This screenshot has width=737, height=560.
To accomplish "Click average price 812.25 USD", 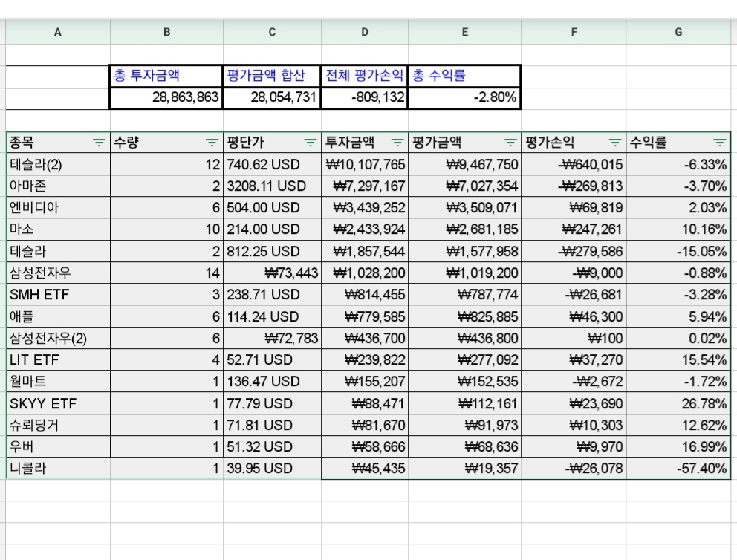I will [x=272, y=251].
